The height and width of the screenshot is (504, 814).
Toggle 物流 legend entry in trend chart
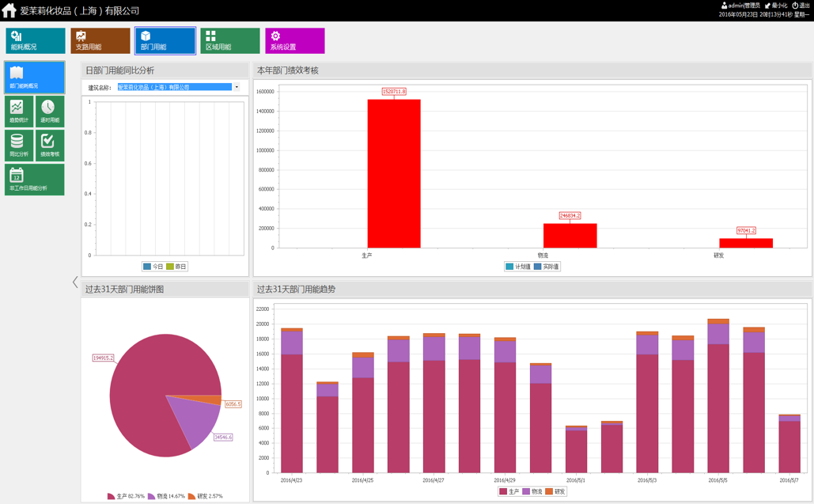tap(532, 491)
